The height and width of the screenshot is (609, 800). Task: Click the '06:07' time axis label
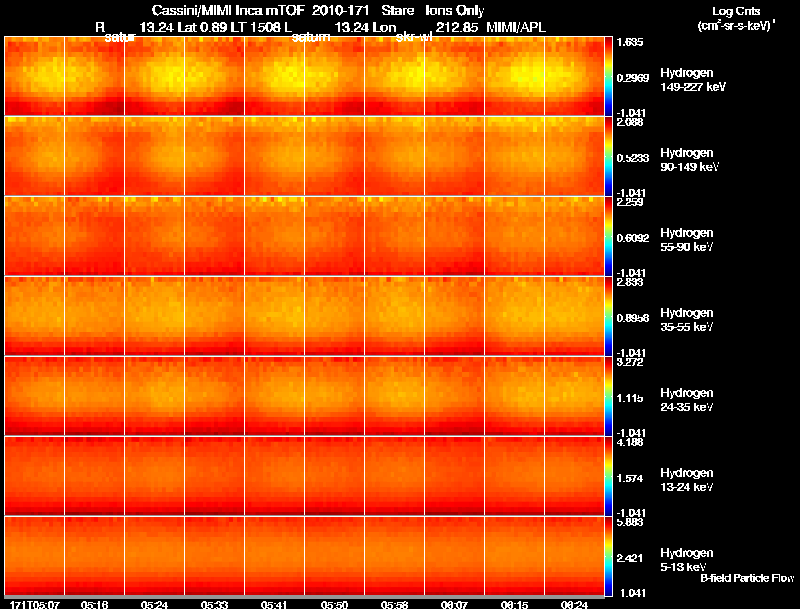coord(454,605)
